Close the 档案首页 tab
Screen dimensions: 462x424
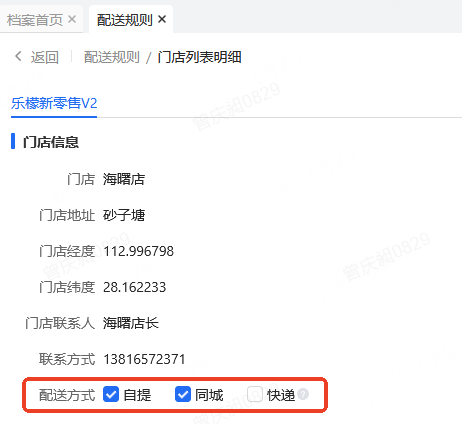pos(72,20)
